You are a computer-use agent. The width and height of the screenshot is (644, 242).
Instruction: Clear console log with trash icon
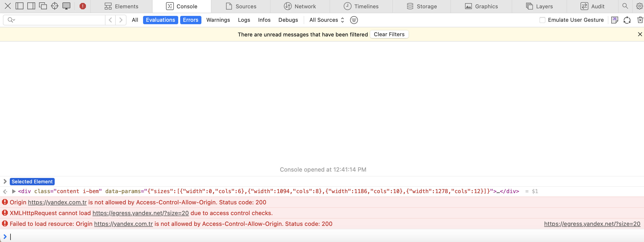click(x=640, y=20)
